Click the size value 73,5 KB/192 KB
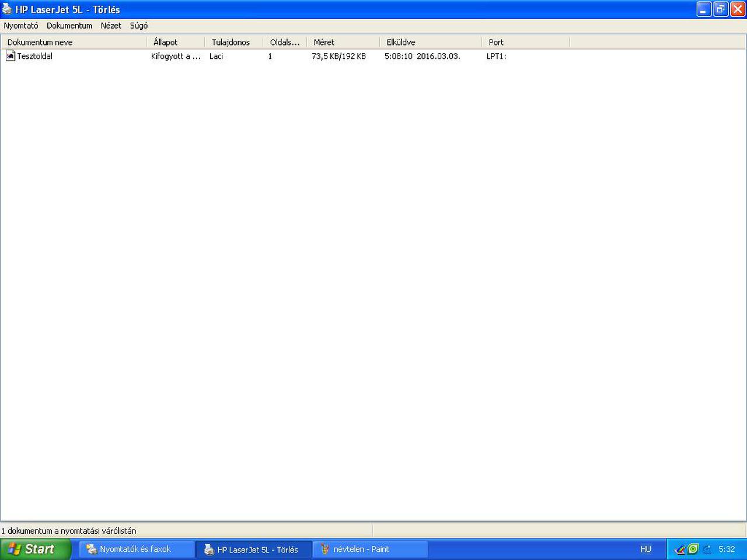This screenshot has height=560, width=747. (x=338, y=56)
